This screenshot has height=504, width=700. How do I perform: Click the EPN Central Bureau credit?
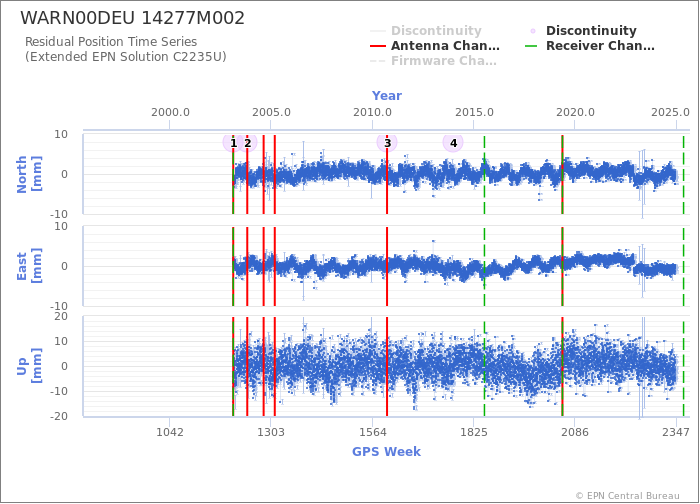pyautogui.click(x=628, y=496)
